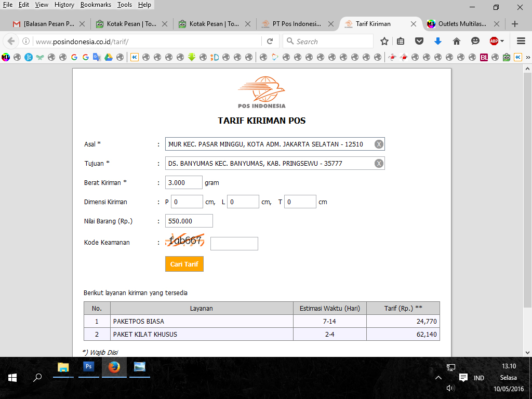532x399 pixels.
Task: Clear the Asal field with its X
Action: tap(379, 144)
